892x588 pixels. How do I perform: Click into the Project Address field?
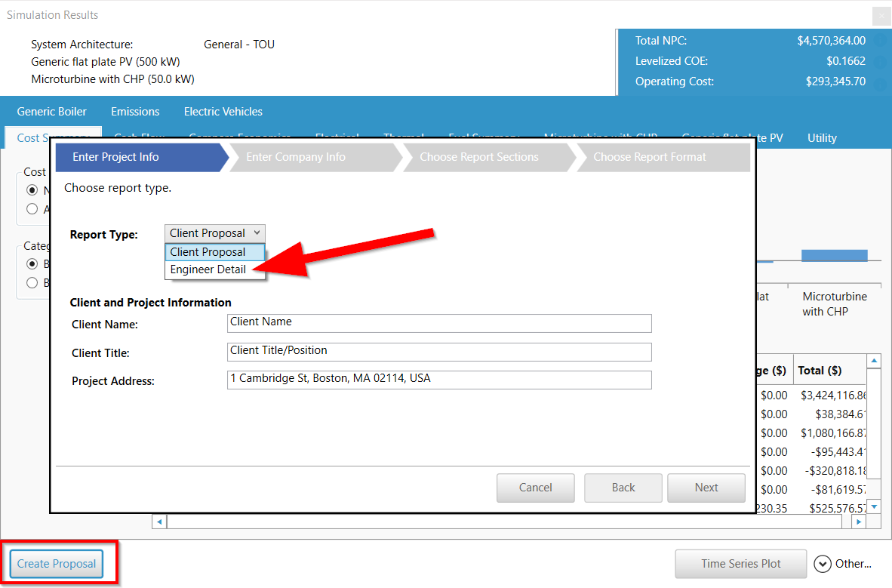point(438,380)
